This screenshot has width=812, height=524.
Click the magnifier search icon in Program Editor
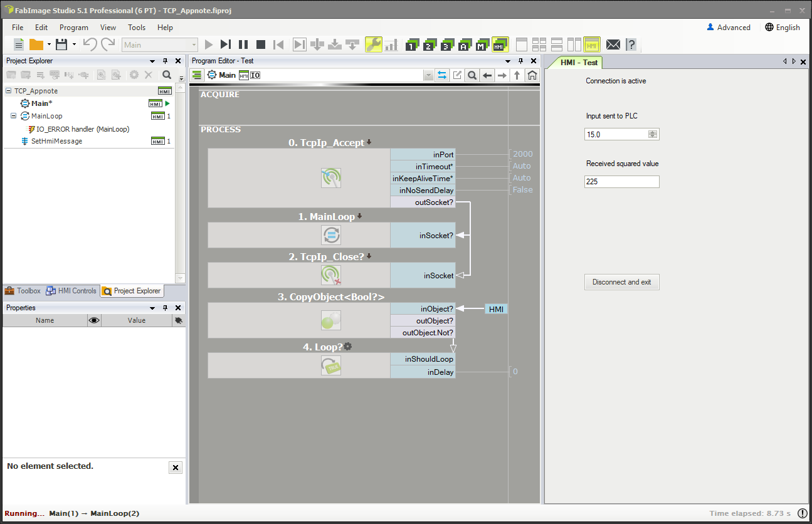[472, 75]
